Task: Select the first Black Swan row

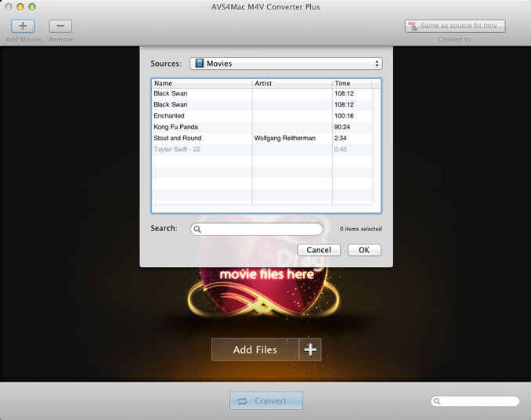Action: [262, 93]
